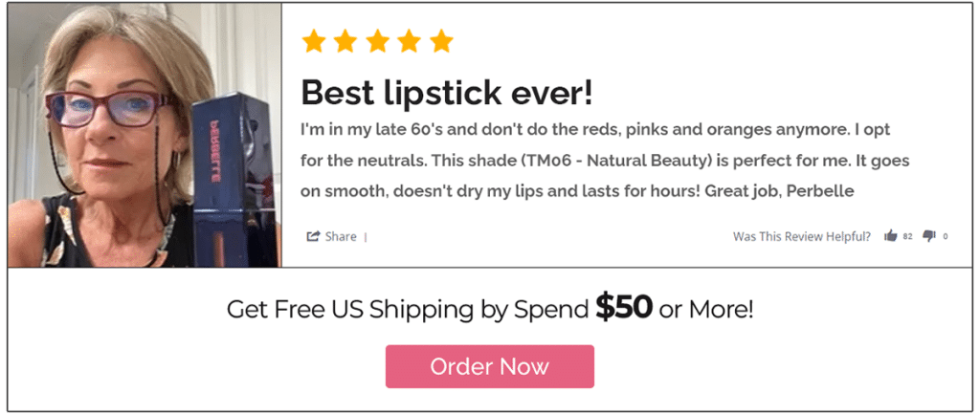
Task: Open the reviewer's photo thumbnail
Action: point(144,136)
